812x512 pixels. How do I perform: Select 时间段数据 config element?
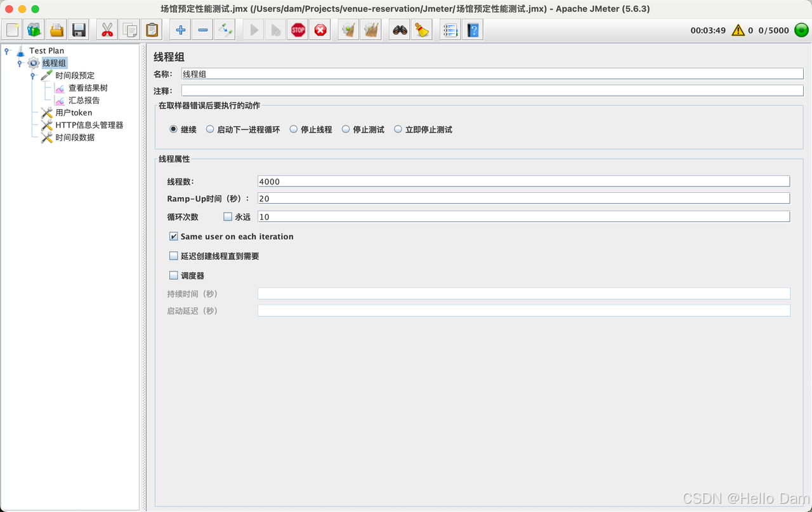75,138
